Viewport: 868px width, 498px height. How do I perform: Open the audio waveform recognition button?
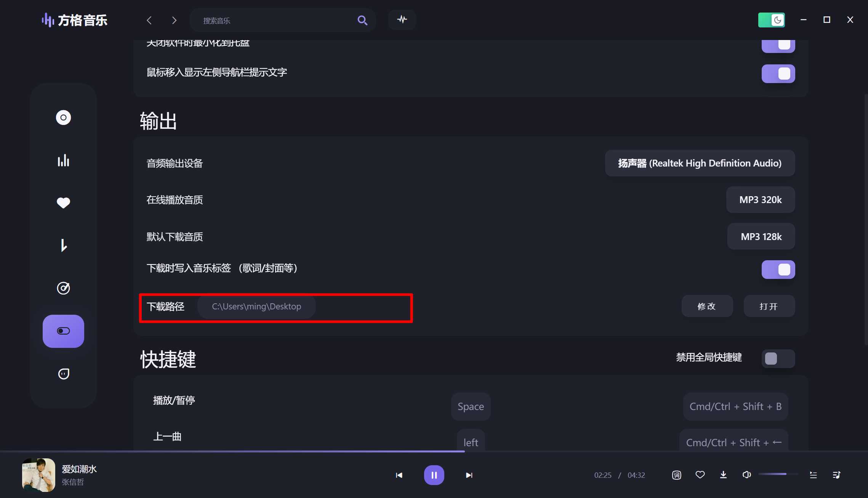[x=402, y=19]
